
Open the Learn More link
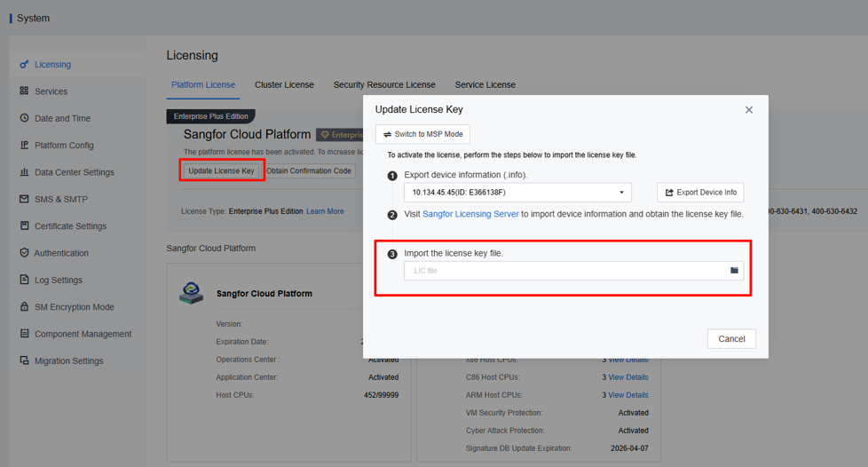pos(325,211)
